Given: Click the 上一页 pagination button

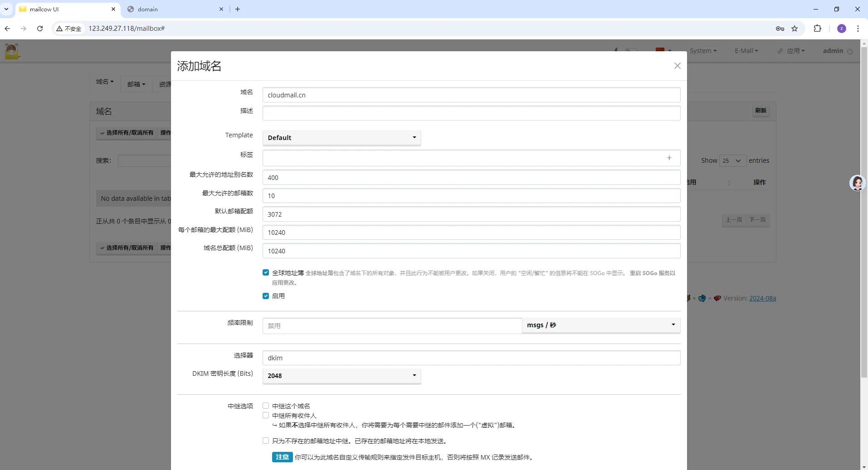Looking at the screenshot, I should tap(734, 220).
